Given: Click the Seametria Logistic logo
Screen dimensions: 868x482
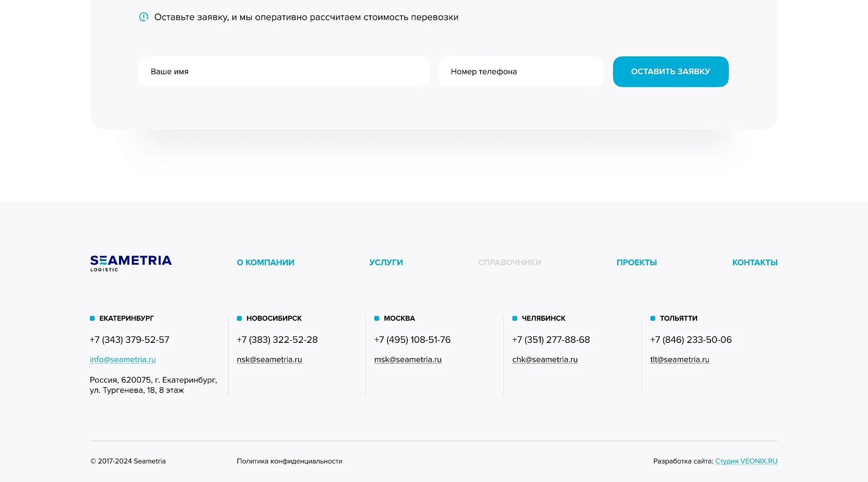Looking at the screenshot, I should click(131, 263).
